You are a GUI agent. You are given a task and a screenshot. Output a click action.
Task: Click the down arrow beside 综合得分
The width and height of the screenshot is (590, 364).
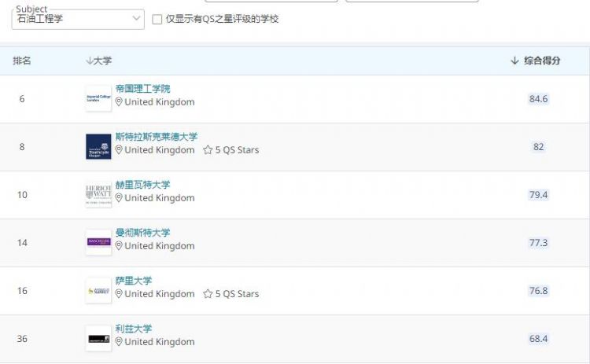[x=514, y=61]
